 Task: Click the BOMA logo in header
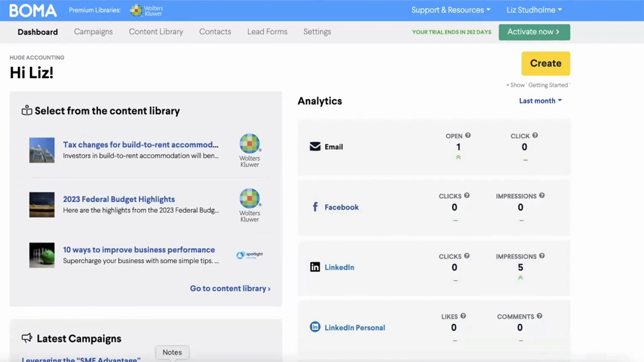click(x=33, y=10)
